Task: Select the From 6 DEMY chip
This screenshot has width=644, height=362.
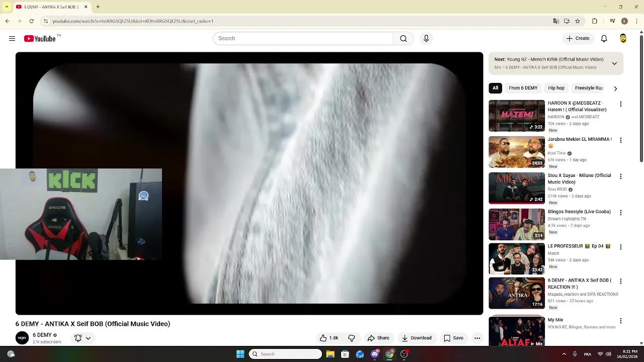Action: [523, 88]
